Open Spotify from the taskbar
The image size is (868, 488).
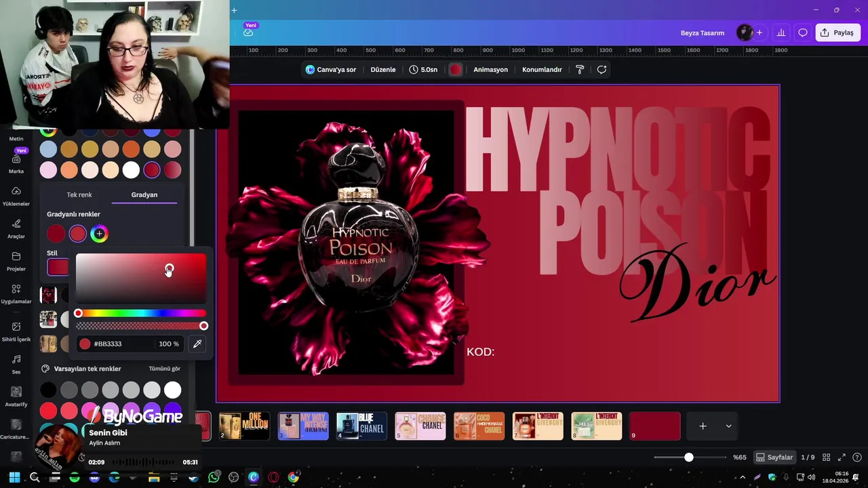tap(75, 477)
